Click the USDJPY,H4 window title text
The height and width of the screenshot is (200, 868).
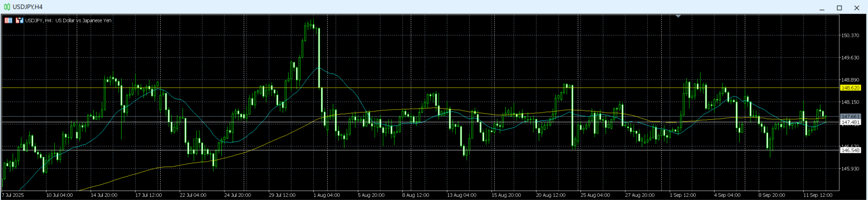[28, 7]
